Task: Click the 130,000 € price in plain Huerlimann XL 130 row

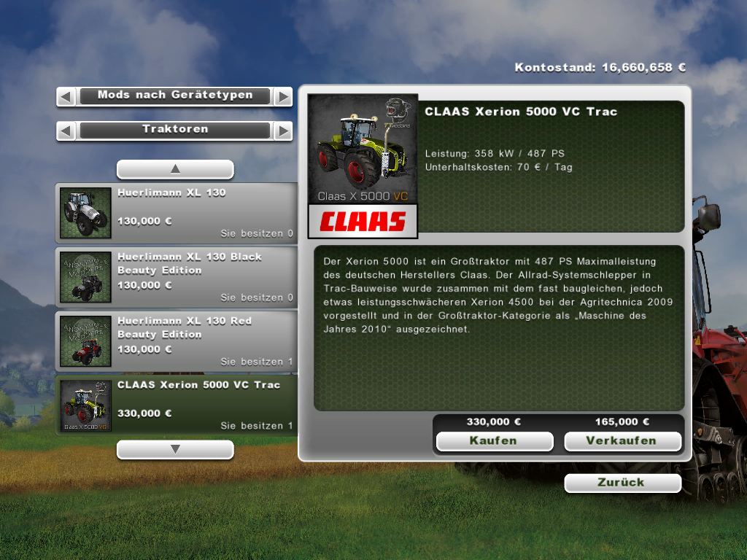Action: pyautogui.click(x=144, y=222)
